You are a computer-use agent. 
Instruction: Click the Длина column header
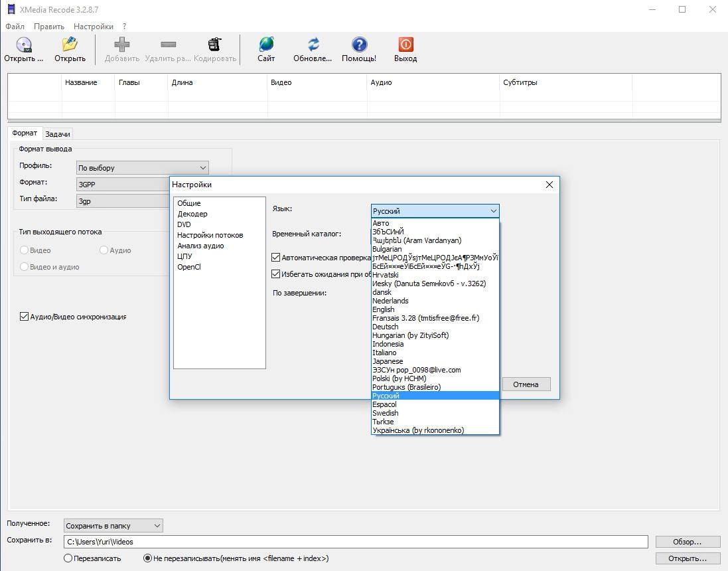[x=218, y=82]
